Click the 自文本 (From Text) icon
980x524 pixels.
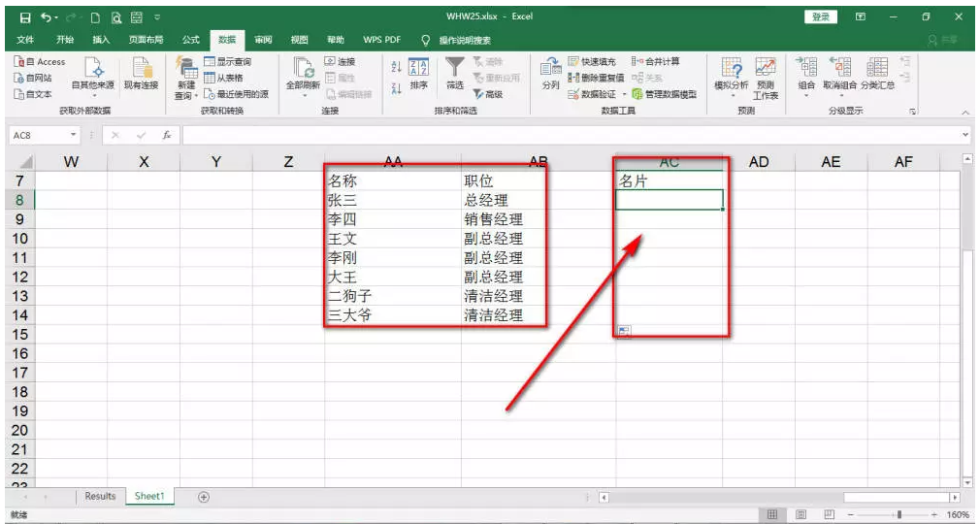[19, 94]
